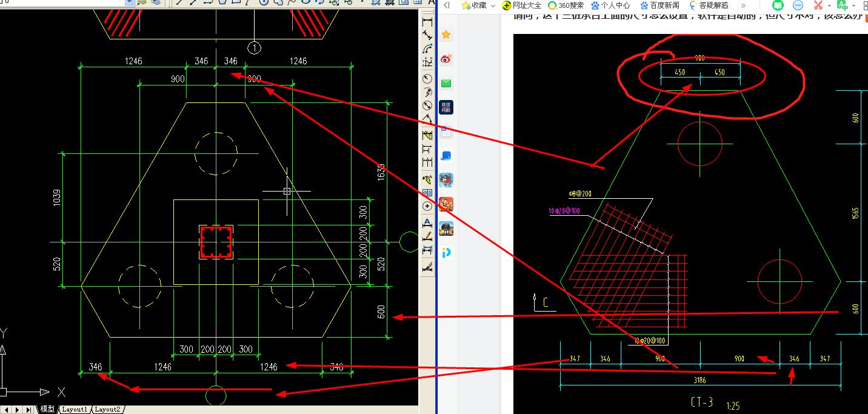Select the Aligned dimension tool
Image resolution: width=868 pixels, height=414 pixels.
point(427,36)
